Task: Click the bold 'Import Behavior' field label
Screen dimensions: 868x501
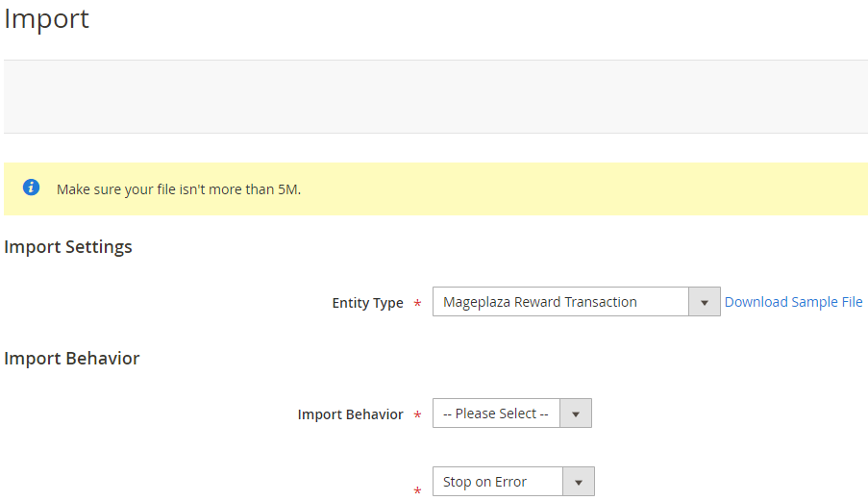Action: point(350,414)
